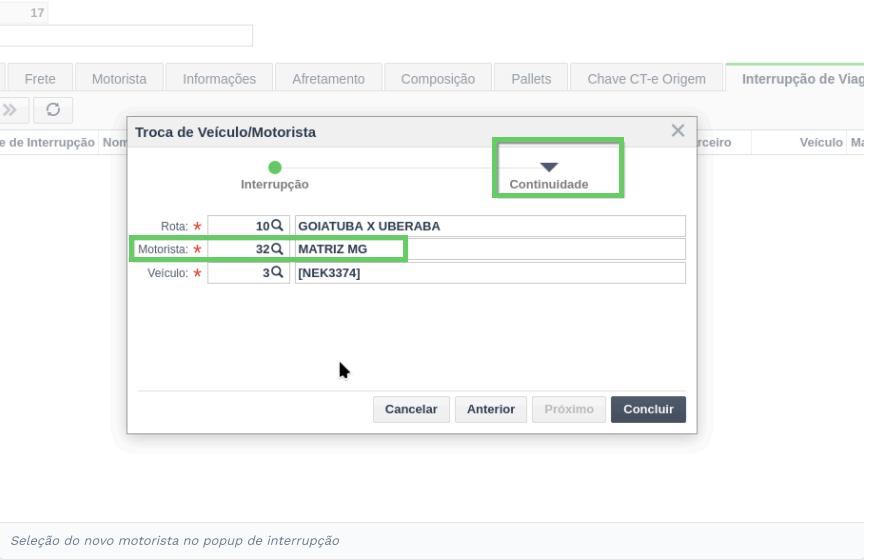Image resolution: width=872 pixels, height=560 pixels.
Task: Open the Motorista tab
Action: click(x=119, y=79)
